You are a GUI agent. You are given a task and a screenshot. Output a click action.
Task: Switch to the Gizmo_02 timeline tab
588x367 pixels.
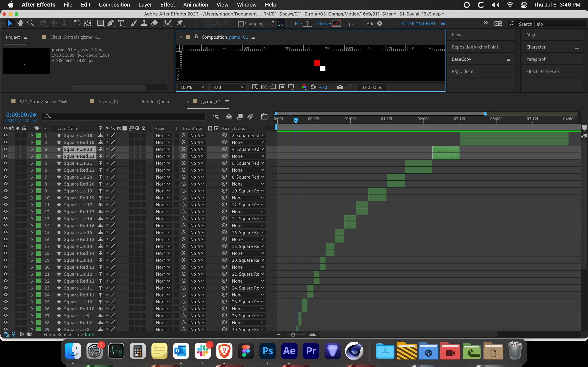click(x=108, y=102)
